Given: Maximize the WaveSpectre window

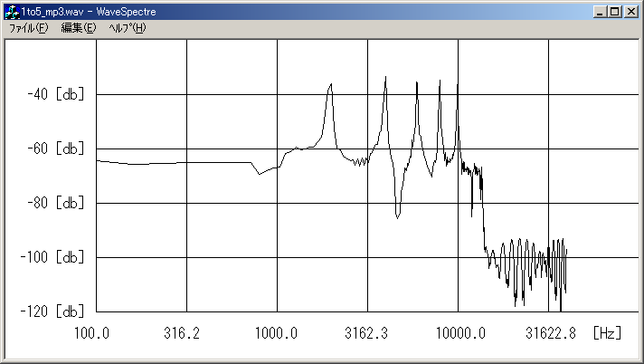Looking at the screenshot, I should (x=614, y=12).
